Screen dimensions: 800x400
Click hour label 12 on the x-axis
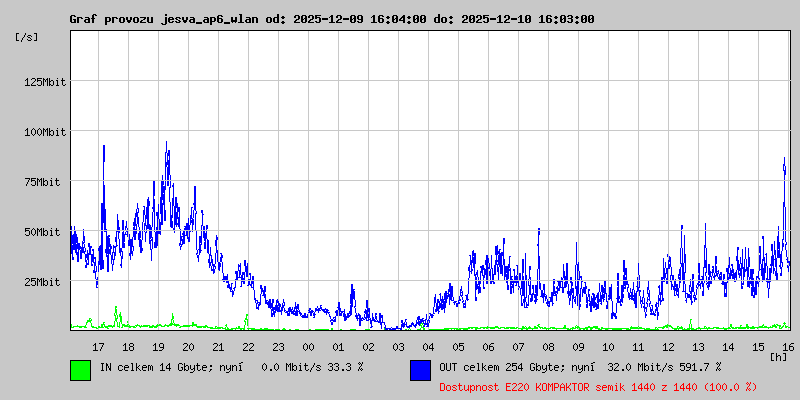click(x=668, y=347)
